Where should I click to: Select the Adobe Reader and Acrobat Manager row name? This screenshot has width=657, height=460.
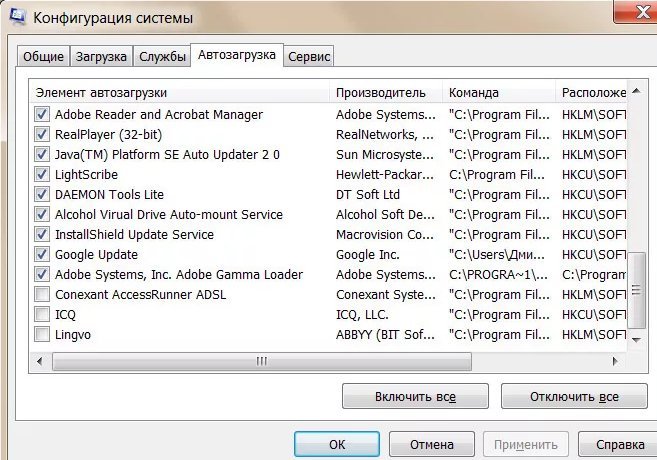159,114
